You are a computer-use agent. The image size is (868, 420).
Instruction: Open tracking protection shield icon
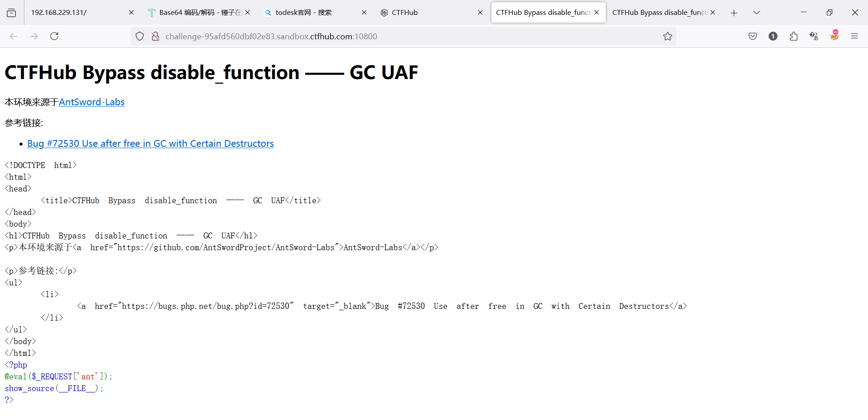click(140, 36)
